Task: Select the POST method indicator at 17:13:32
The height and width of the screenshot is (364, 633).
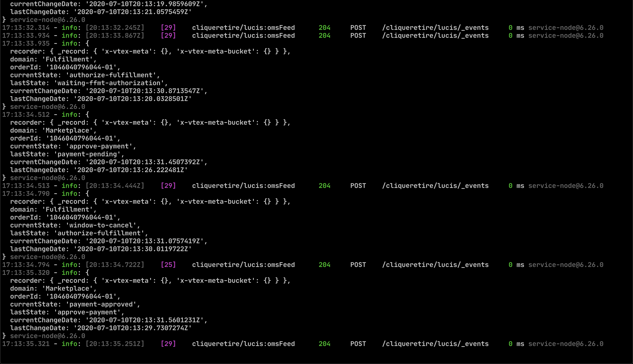Action: coord(357,27)
